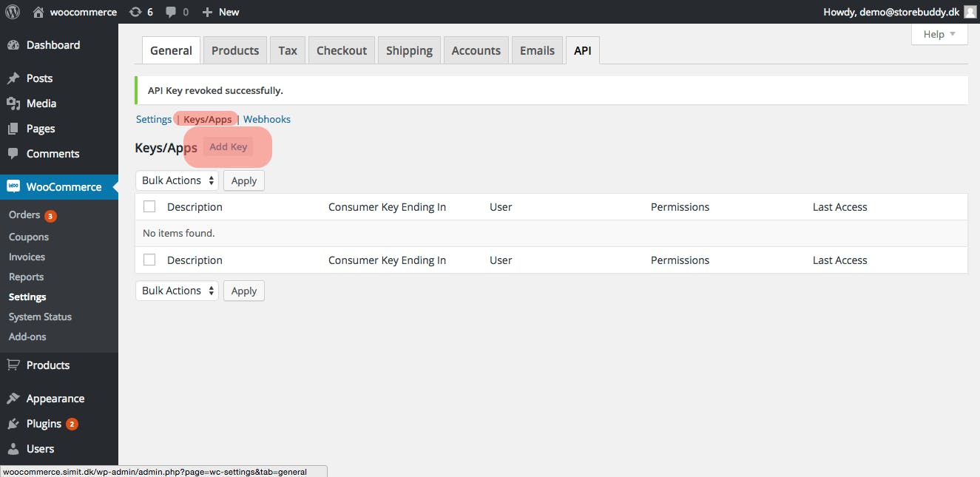Click the WooCommerce logo icon in the sidebar

13,187
